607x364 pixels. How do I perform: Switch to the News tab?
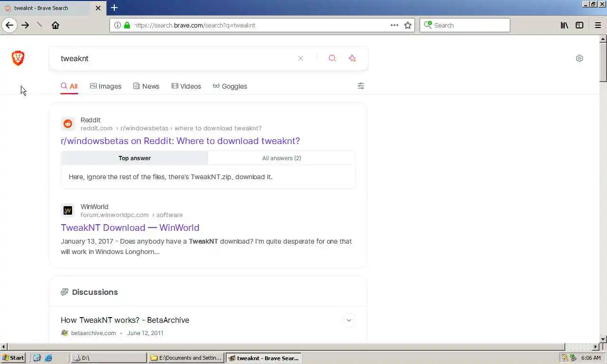(x=146, y=86)
